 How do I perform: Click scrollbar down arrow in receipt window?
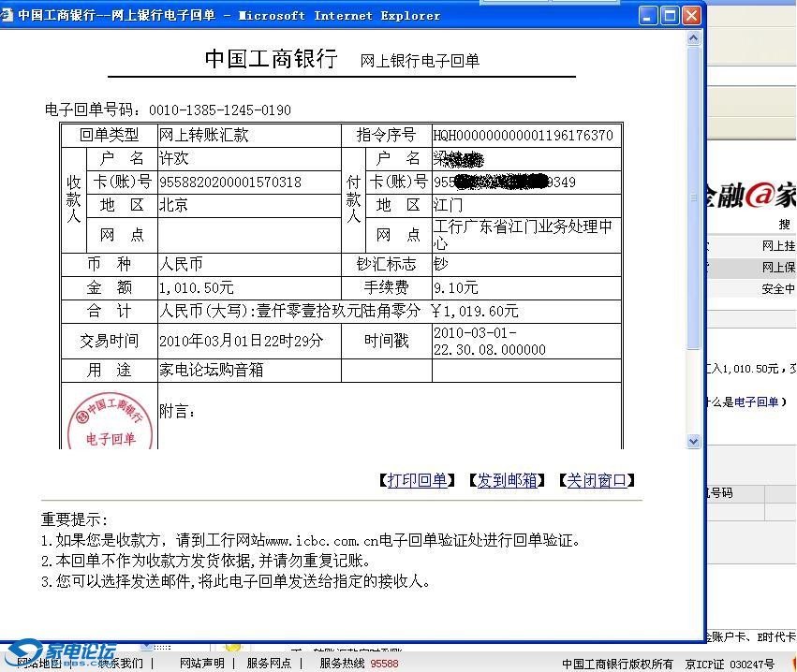(693, 441)
